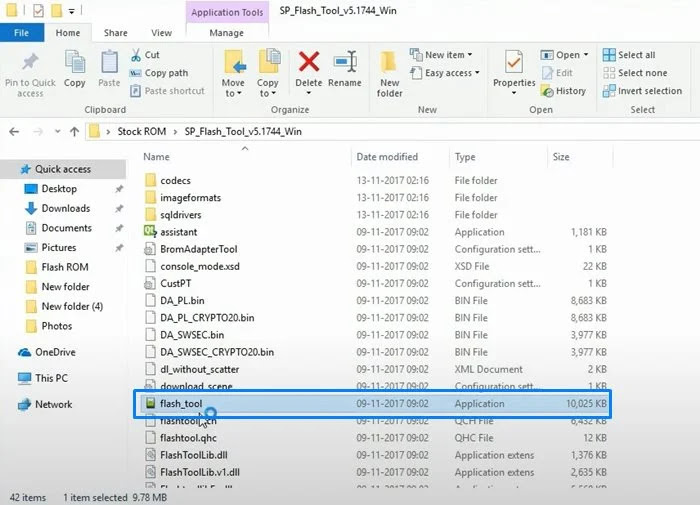Open the File tab
The image size is (700, 505).
pos(21,33)
